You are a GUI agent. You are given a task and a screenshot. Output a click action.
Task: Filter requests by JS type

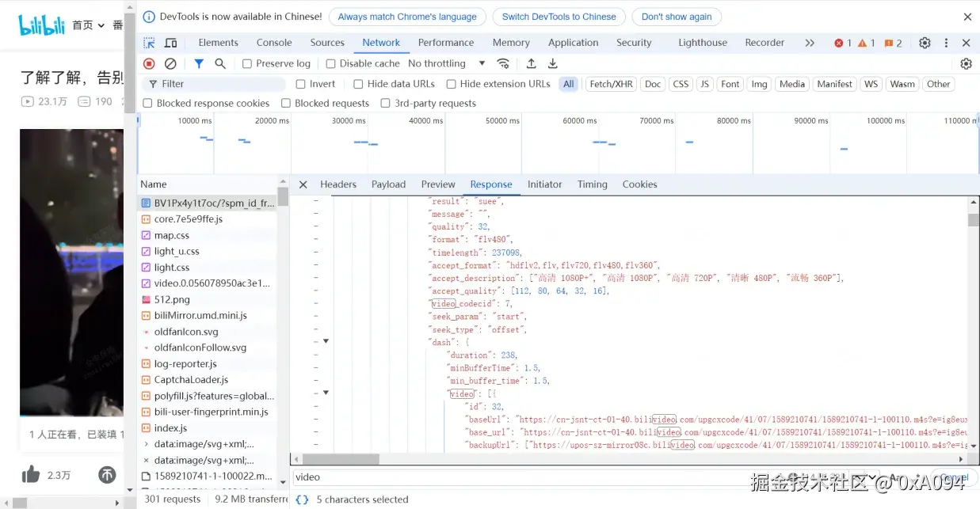[704, 84]
